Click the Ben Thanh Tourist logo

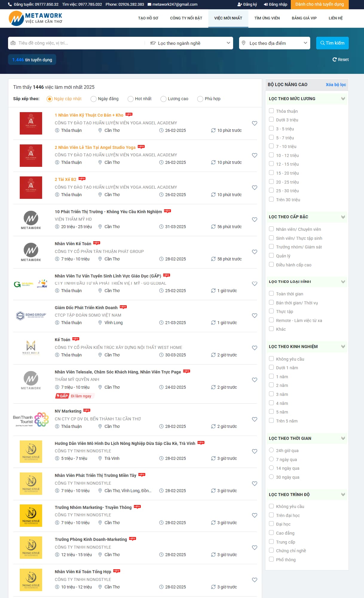(31, 419)
